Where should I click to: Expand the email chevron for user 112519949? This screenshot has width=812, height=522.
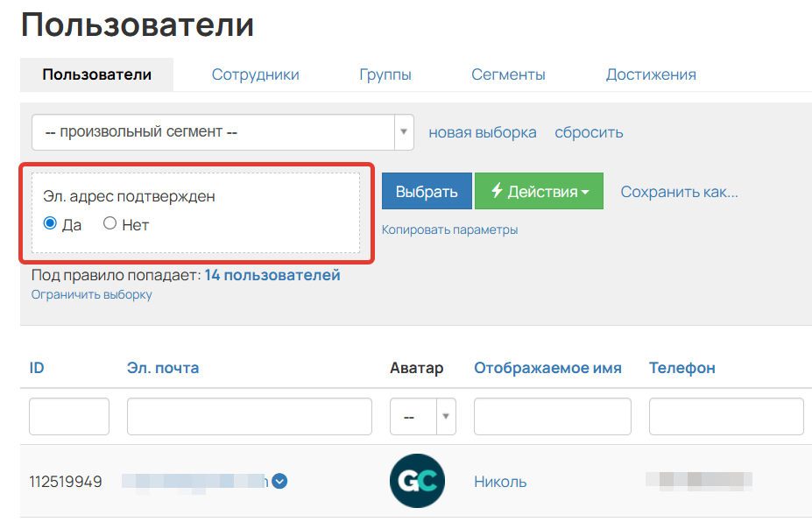pos(279,480)
